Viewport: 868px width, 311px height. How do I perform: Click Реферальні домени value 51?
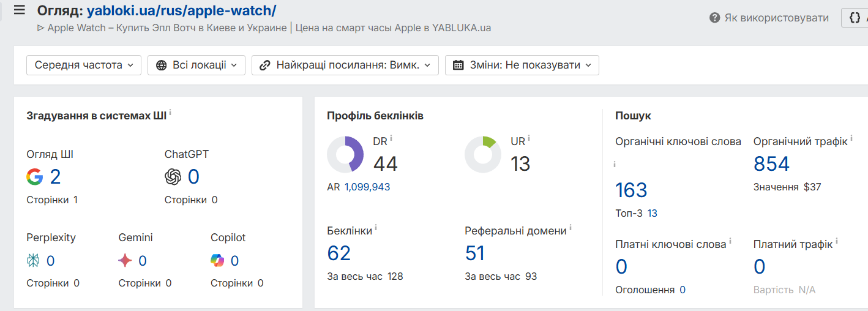coord(475,253)
